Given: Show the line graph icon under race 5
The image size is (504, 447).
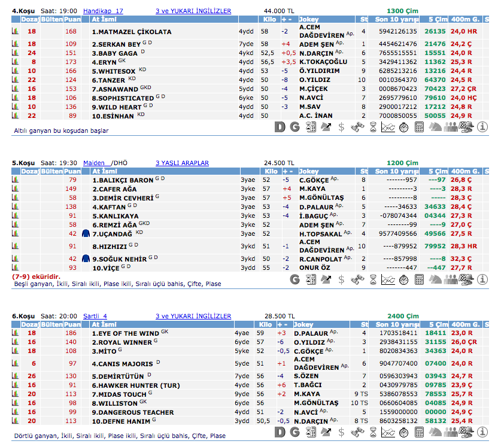Looking at the screenshot, I should pyautogui.click(x=388, y=279).
